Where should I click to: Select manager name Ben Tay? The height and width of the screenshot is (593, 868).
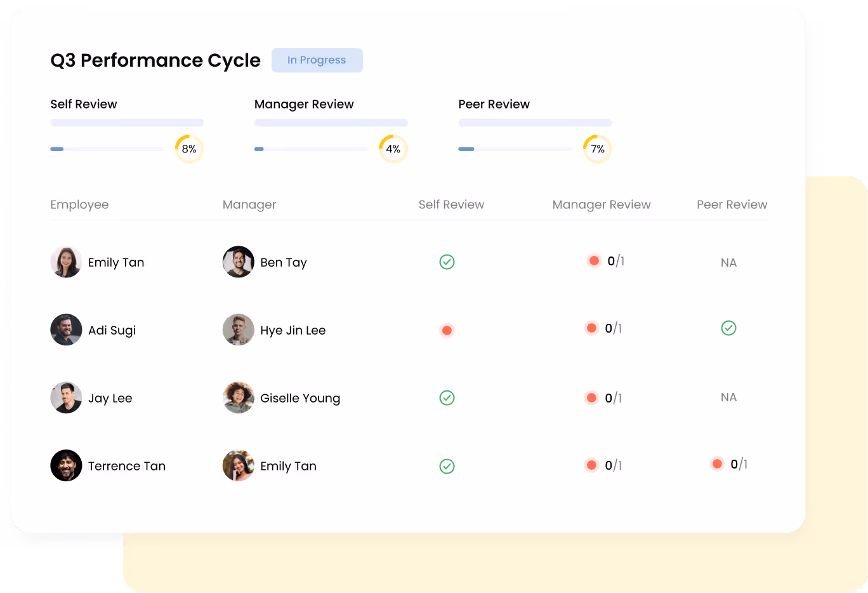pyautogui.click(x=284, y=262)
